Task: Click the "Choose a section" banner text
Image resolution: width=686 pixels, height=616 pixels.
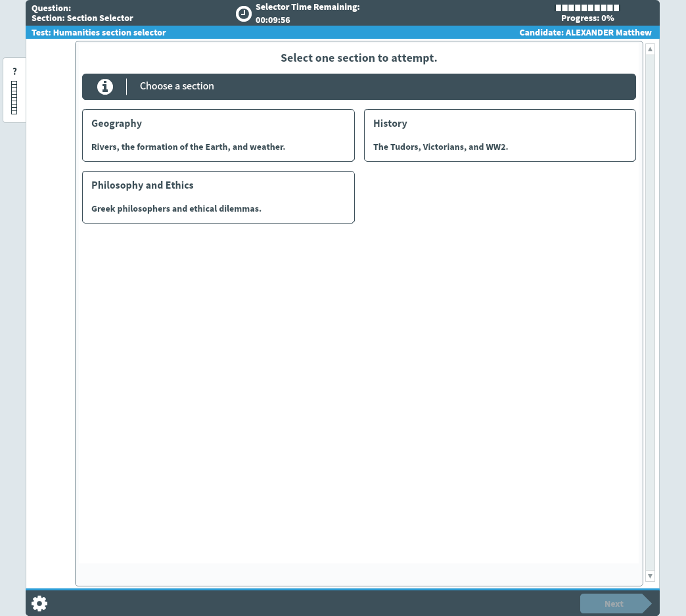Action: tap(177, 86)
